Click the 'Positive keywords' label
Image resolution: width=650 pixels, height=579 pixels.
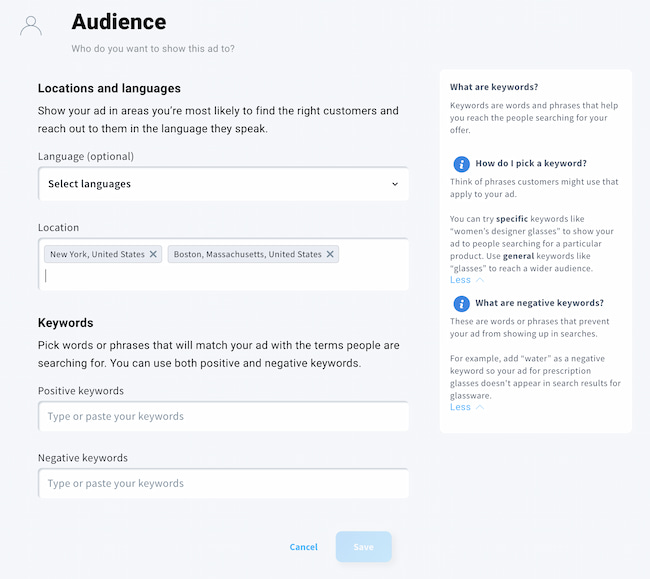(x=81, y=391)
